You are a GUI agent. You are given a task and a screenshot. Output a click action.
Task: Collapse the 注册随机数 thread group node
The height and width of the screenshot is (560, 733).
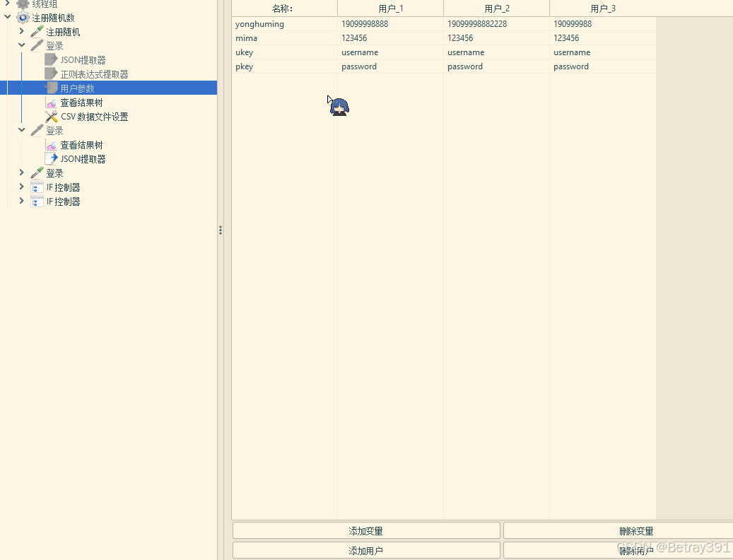[8, 17]
